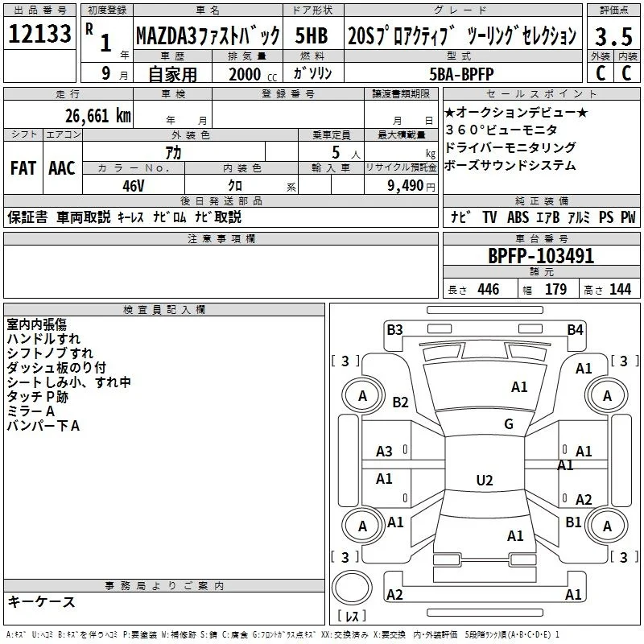
Task: Click the C rating under 内装
Action: pos(627,73)
